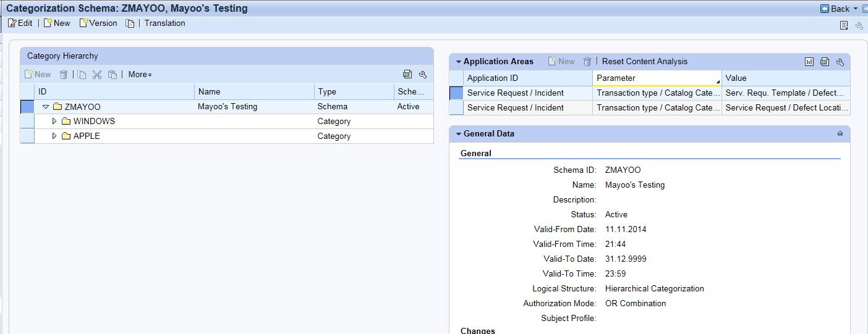This screenshot has height=334, width=868.
Task: Click the Sche... column header
Action: 414,91
